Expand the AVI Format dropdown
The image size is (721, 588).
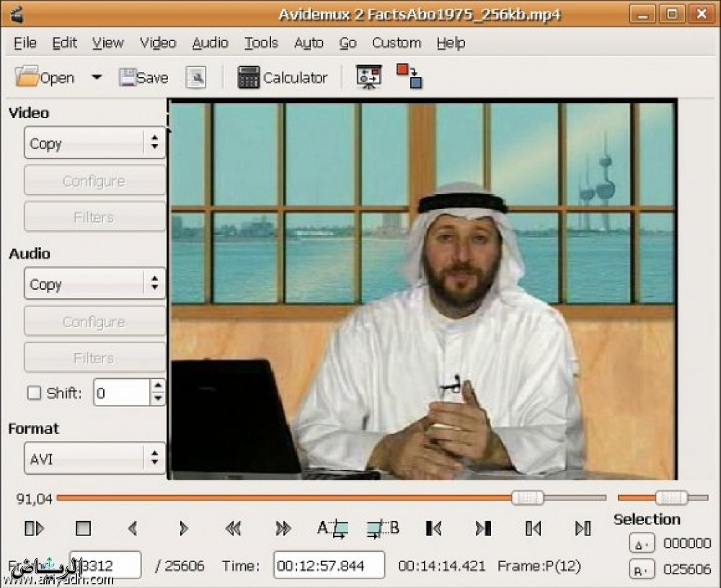[x=94, y=458]
